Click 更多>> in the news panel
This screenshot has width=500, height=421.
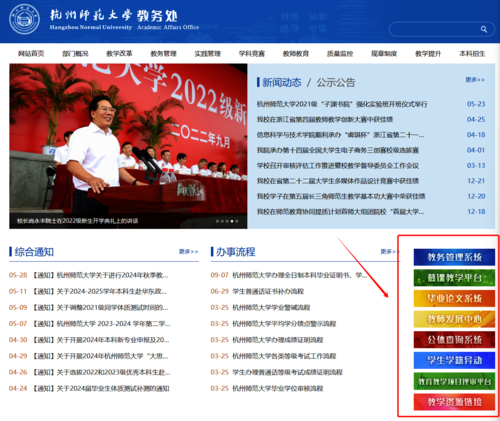[x=475, y=80]
